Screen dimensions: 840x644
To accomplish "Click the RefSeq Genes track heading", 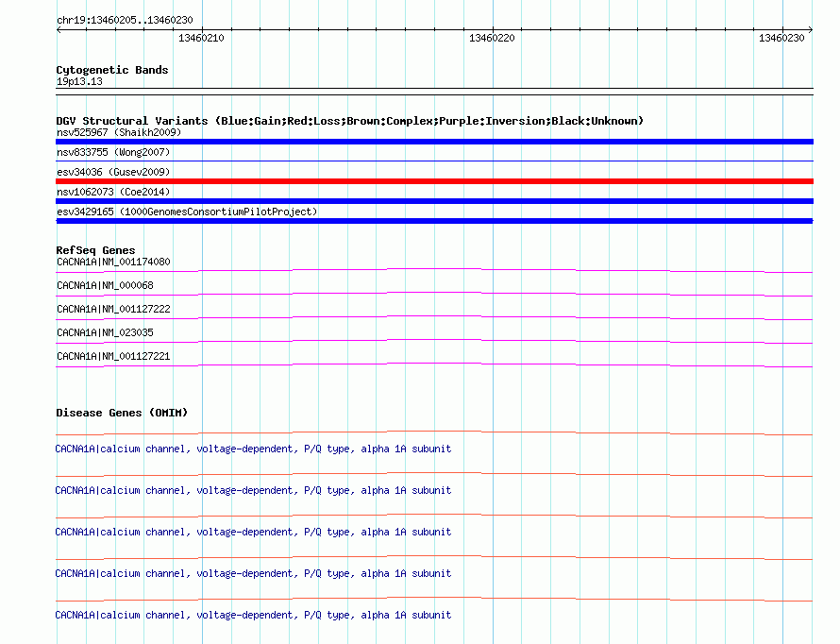I will tap(95, 250).
